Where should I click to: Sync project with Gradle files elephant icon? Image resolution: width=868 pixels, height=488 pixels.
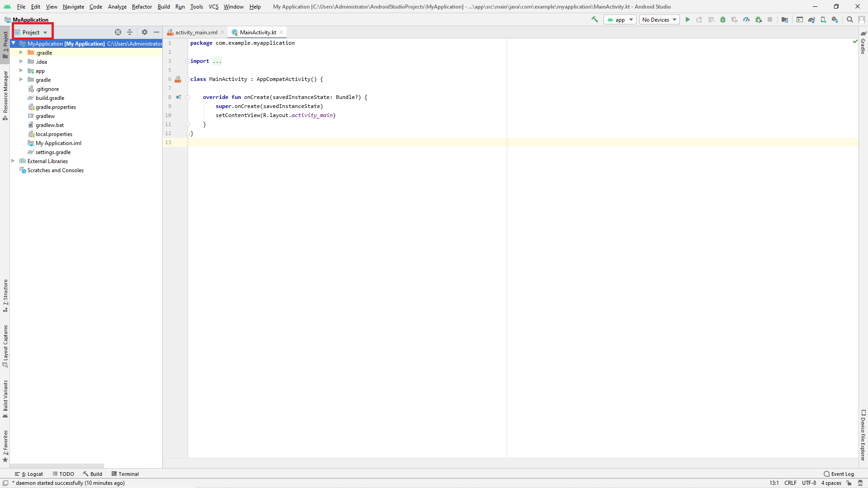click(811, 19)
